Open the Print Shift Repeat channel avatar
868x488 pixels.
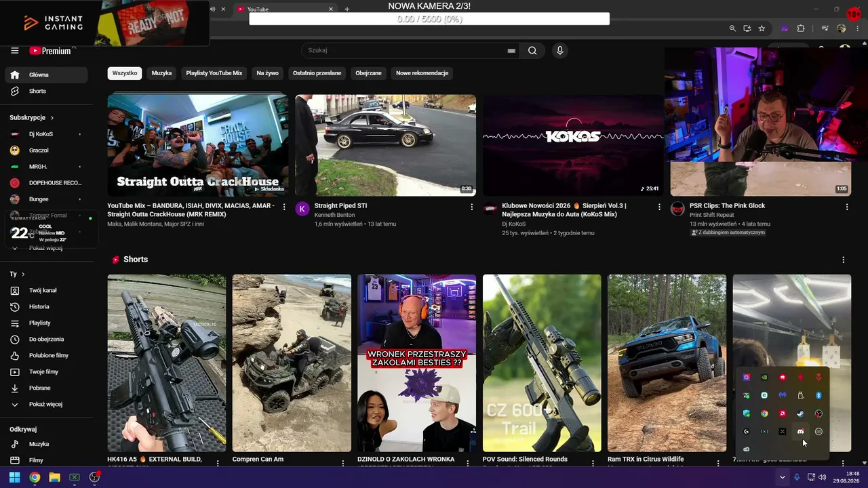677,209
